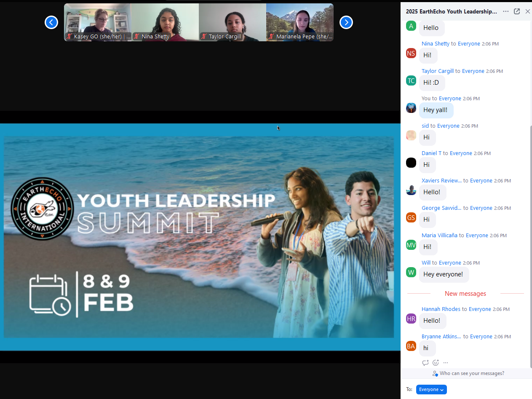Click the shared Youth Leadership Summit slide
Image resolution: width=532 pixels, height=399 pixels.
click(200, 237)
